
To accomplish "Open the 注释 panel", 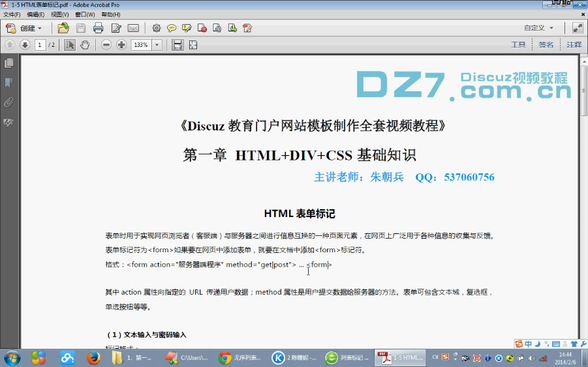I will coord(574,45).
